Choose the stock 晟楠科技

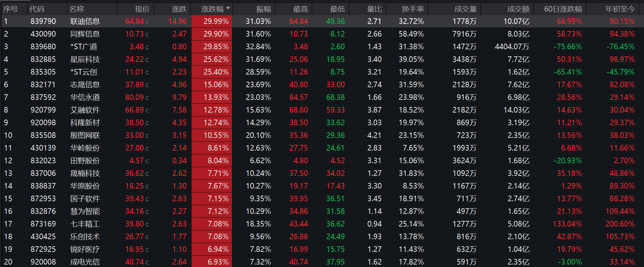[x=85, y=173]
